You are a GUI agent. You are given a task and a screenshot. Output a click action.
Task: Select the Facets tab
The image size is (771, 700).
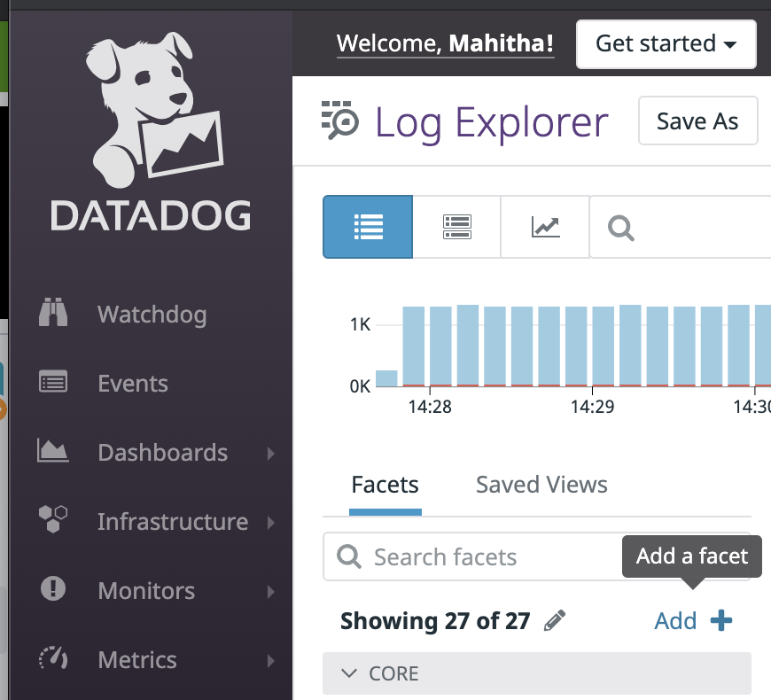coord(385,485)
